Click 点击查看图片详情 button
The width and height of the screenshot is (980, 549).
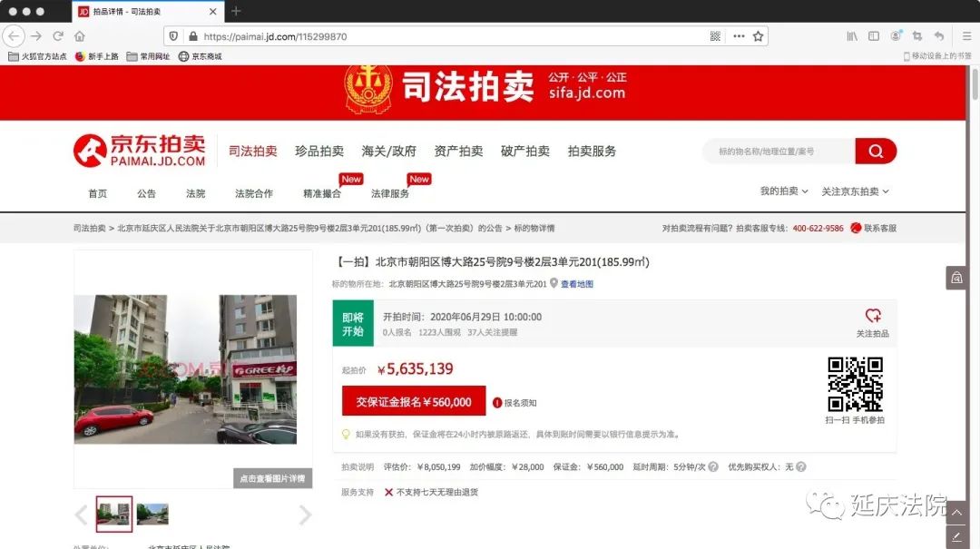click(x=272, y=478)
